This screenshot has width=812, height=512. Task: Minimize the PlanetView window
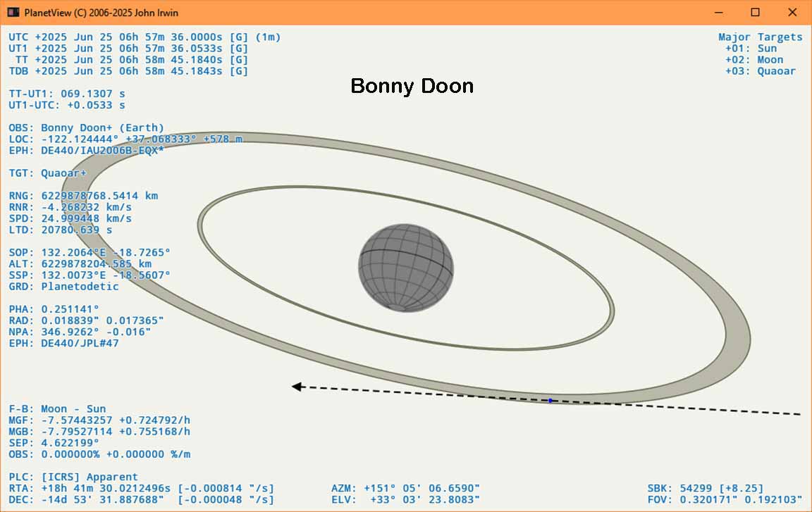719,12
